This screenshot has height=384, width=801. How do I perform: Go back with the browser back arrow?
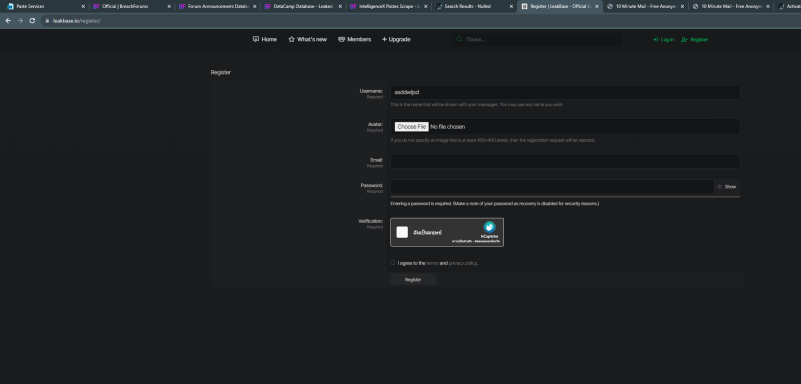click(8, 20)
